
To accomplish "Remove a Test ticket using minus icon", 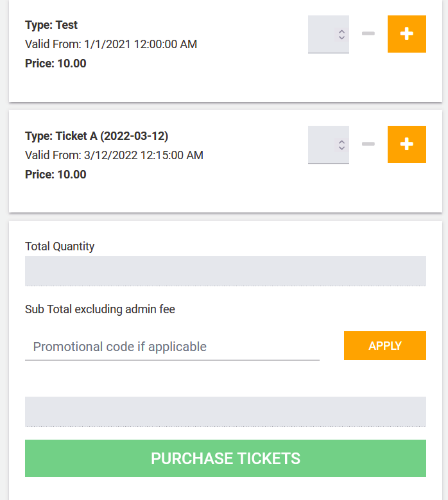I will click(x=368, y=33).
